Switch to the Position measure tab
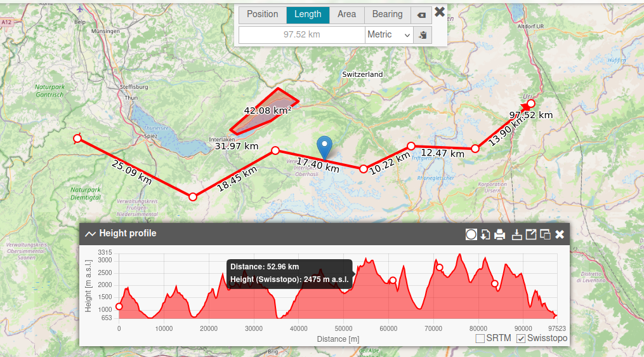The width and height of the screenshot is (644, 357). tap(262, 15)
